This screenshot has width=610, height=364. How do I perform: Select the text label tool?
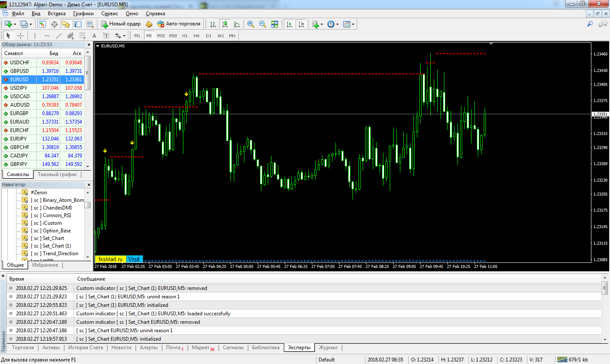coord(106,36)
